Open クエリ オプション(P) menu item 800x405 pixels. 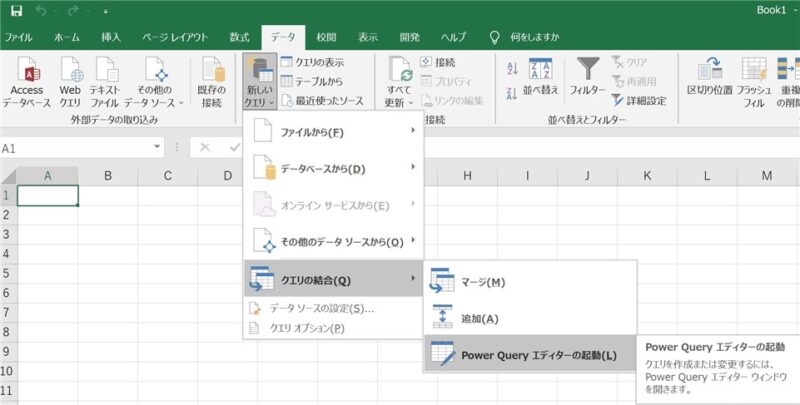tap(334, 328)
